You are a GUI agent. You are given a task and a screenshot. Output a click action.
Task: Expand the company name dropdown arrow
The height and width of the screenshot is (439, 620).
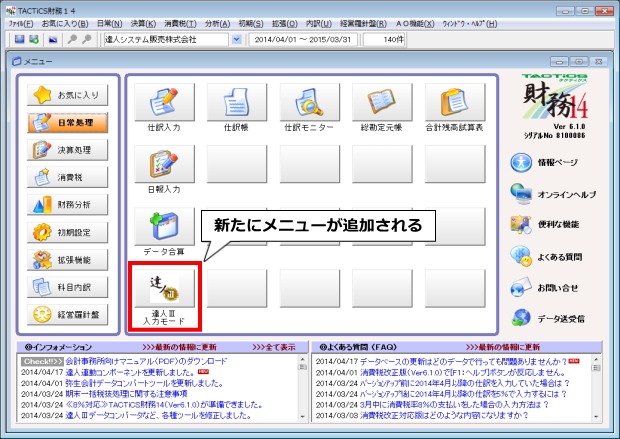click(236, 39)
